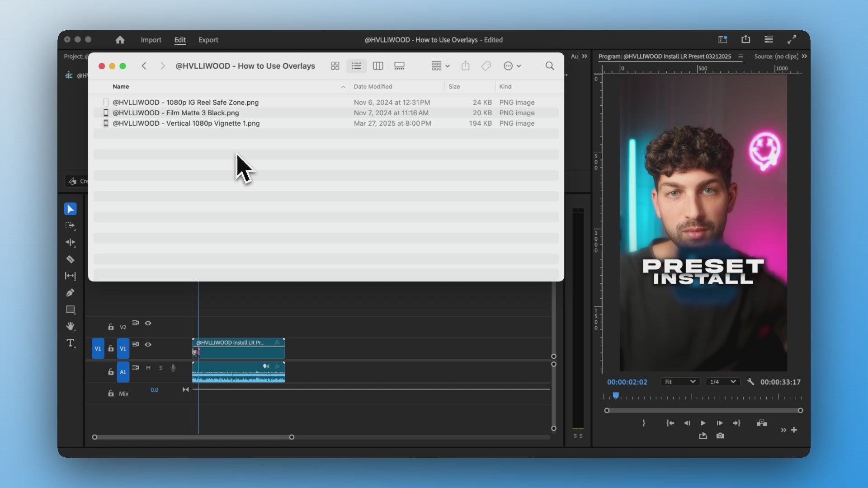This screenshot has height=488, width=868.
Task: Open Quick Export share icon in Premiere header
Action: (x=746, y=39)
